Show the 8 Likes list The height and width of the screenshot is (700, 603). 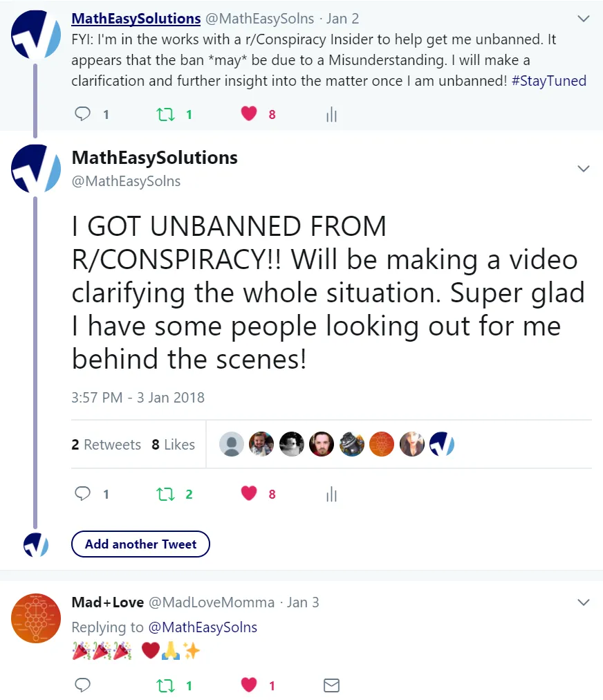173,445
